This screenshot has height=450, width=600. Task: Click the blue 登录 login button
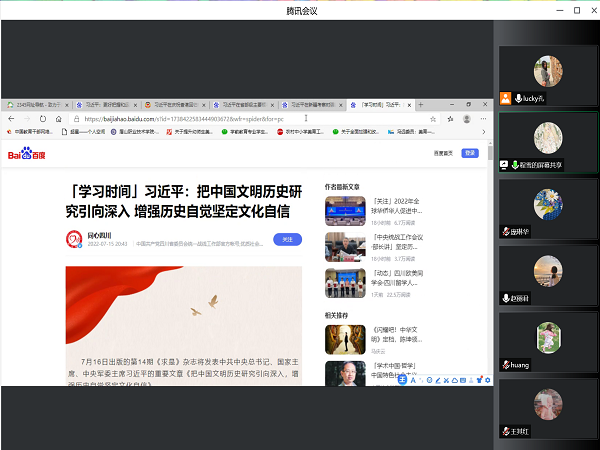click(x=470, y=153)
